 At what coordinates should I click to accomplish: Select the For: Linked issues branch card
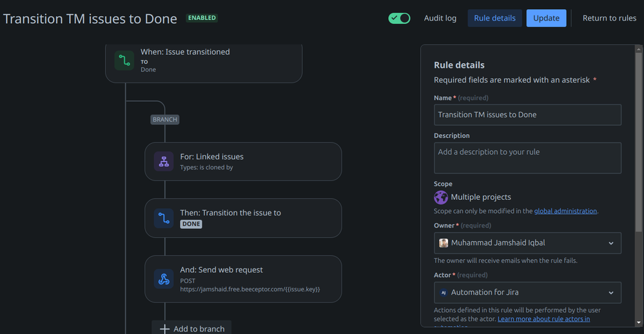click(x=243, y=161)
